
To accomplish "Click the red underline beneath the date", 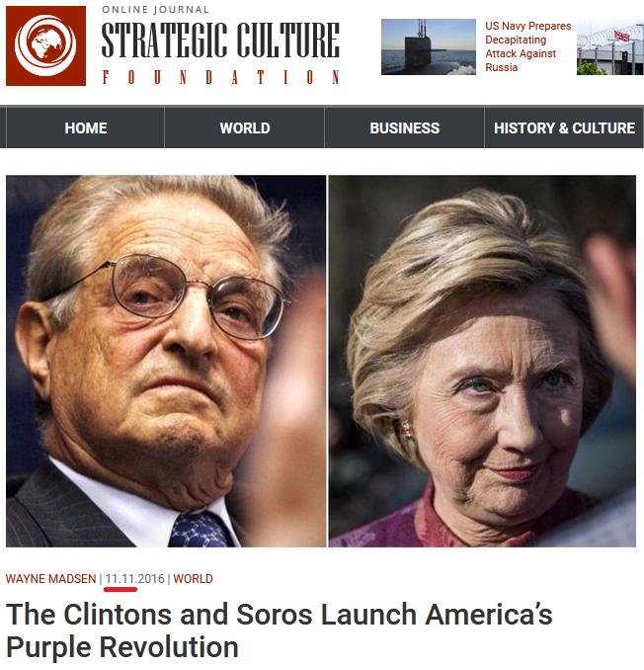I will (x=121, y=590).
